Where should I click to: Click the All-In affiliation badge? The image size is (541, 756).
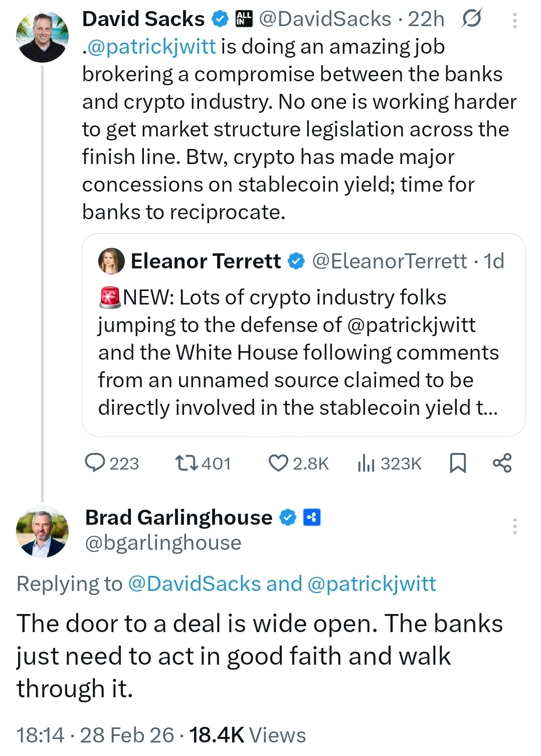(244, 19)
